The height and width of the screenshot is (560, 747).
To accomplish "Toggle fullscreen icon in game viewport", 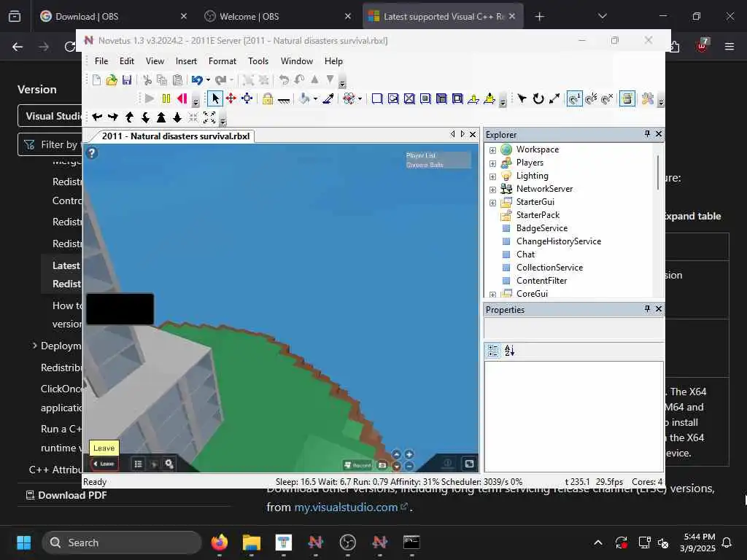I will pos(469,463).
